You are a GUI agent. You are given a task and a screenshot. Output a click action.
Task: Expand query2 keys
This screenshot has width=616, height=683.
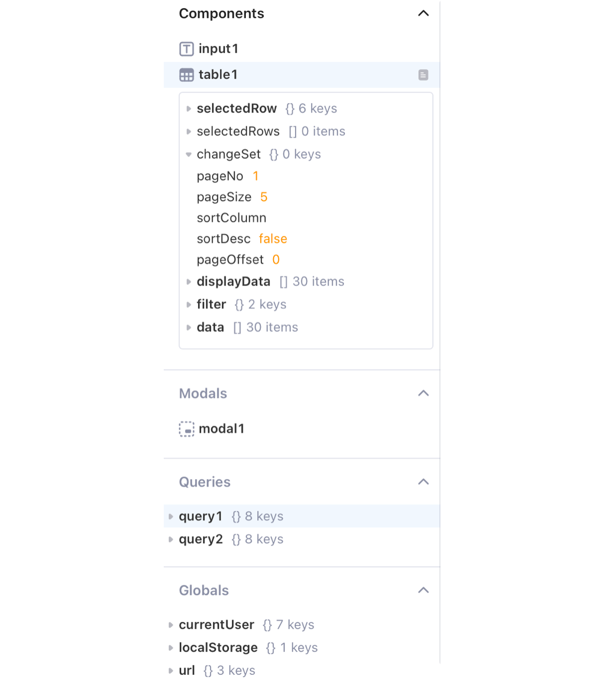171,539
